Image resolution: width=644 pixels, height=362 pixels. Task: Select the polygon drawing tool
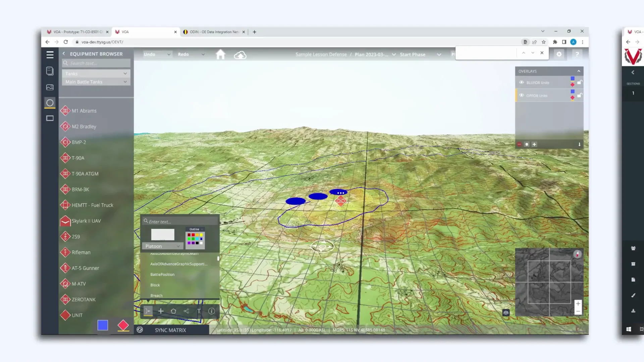coord(173,311)
